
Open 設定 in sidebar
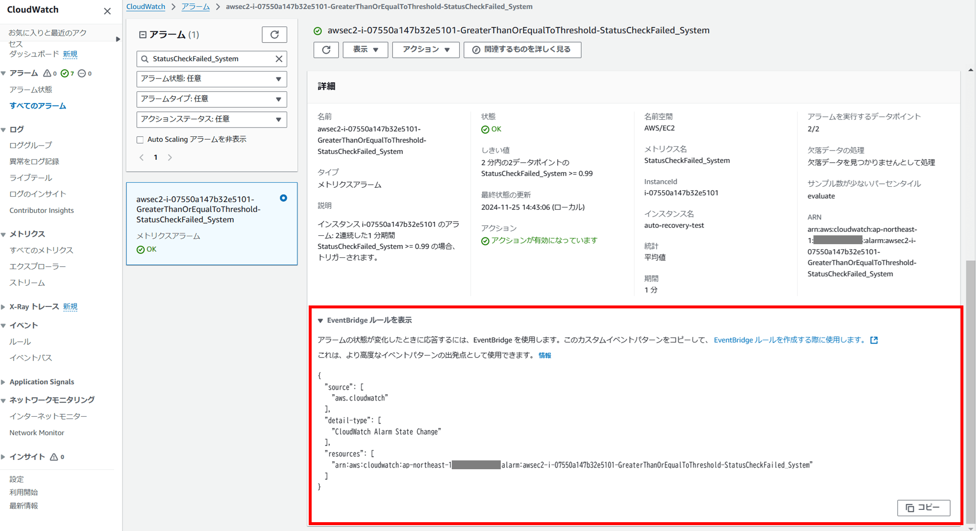16,480
